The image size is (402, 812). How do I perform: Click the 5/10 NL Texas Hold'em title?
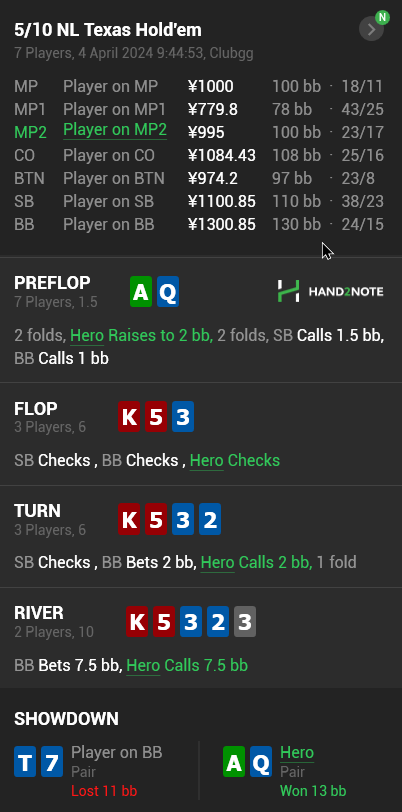click(108, 30)
